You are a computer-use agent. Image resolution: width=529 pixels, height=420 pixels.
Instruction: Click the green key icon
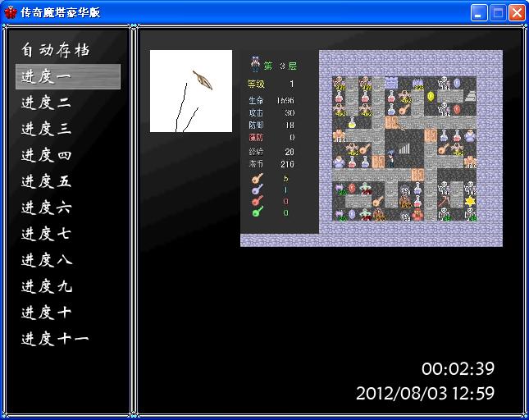257,212
